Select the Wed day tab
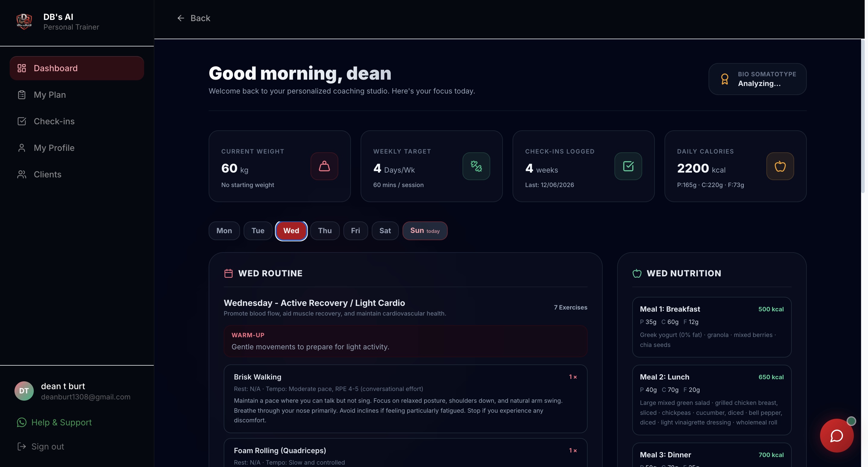 click(291, 230)
